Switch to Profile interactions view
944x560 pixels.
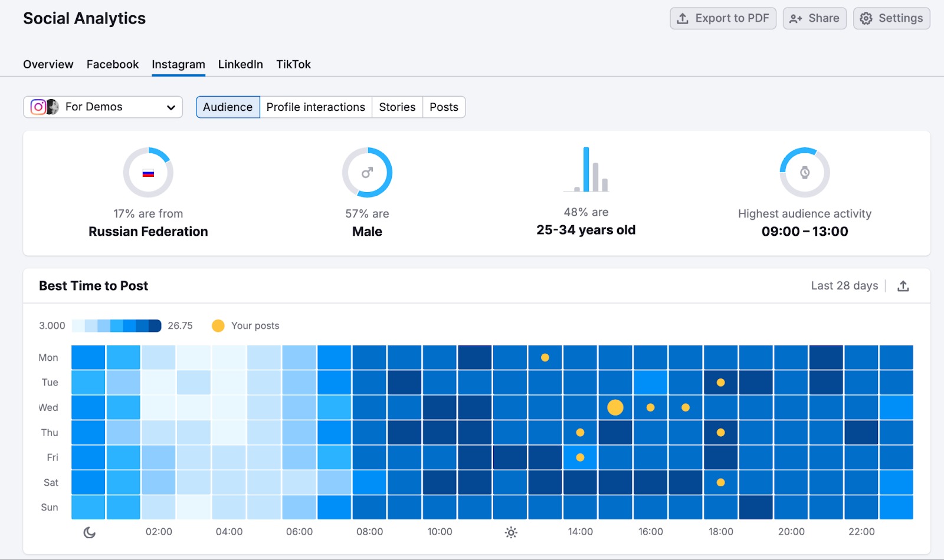point(316,107)
